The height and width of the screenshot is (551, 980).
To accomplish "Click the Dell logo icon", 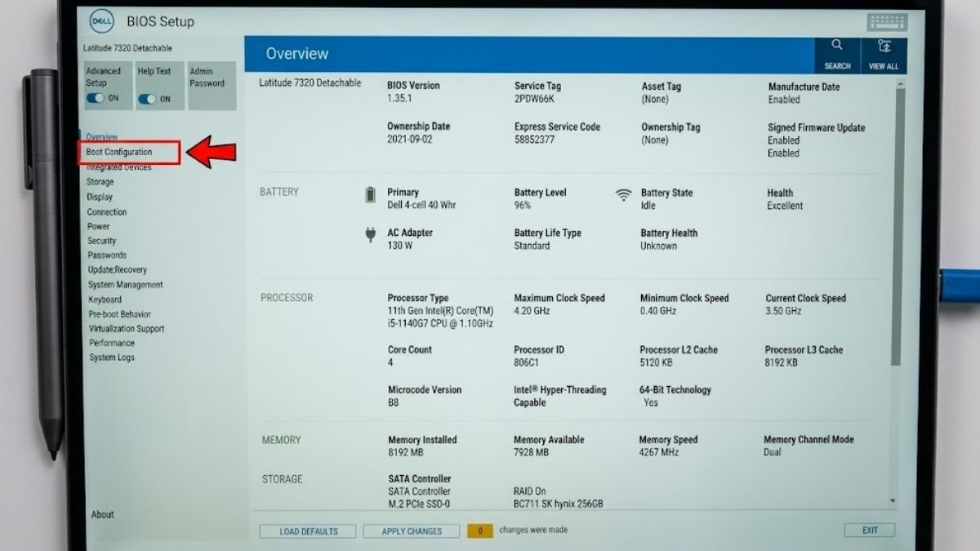I will point(102,20).
